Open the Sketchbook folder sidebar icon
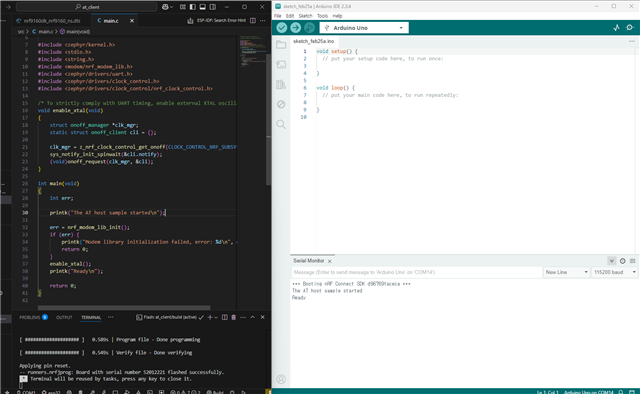The height and width of the screenshot is (394, 640). tap(281, 45)
